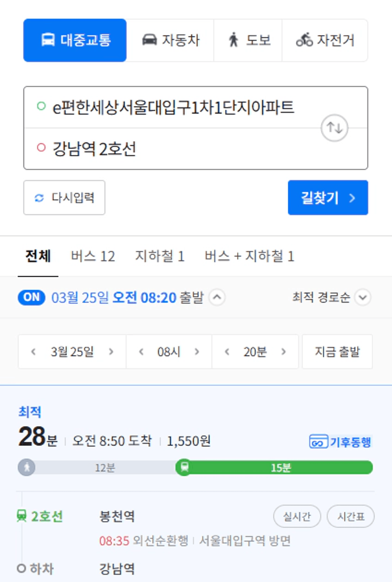Click the 기후동행 card icon
The image size is (392, 582).
click(x=318, y=442)
